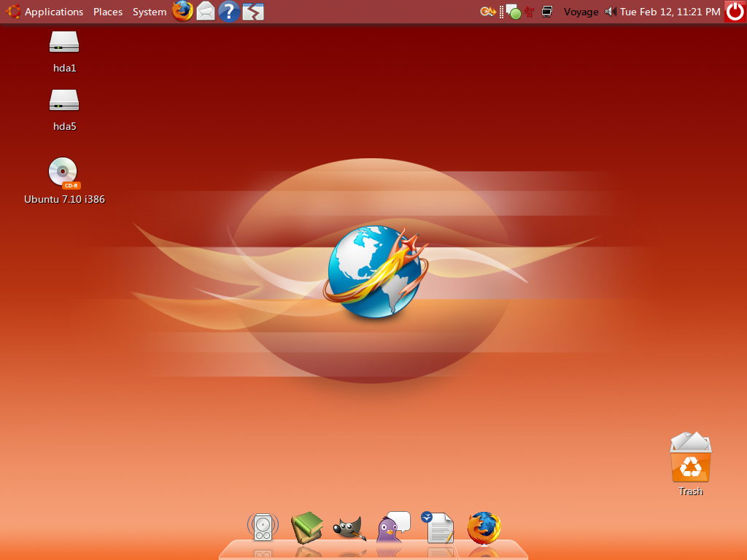Click the Ubuntu logo in the panel

(x=13, y=12)
